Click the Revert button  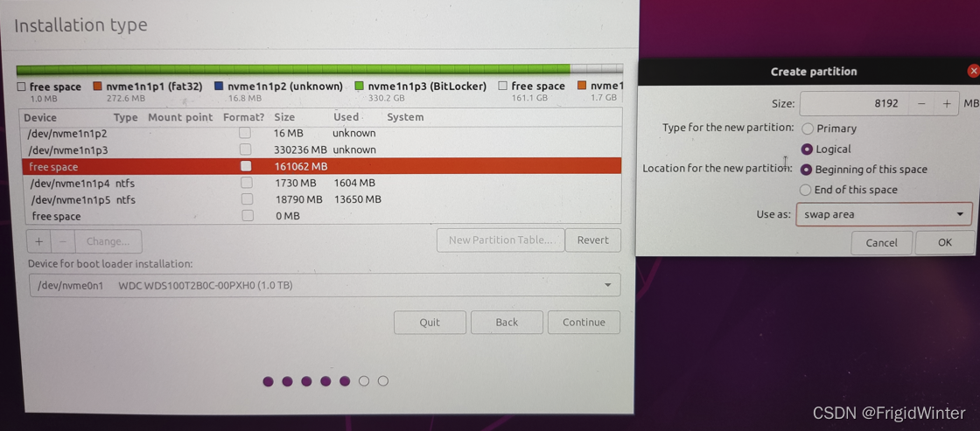click(x=592, y=240)
